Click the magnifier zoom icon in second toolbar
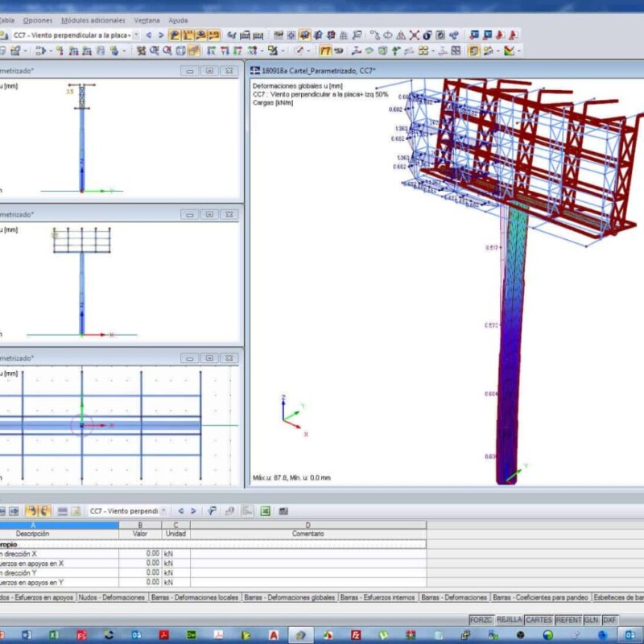 [x=155, y=51]
